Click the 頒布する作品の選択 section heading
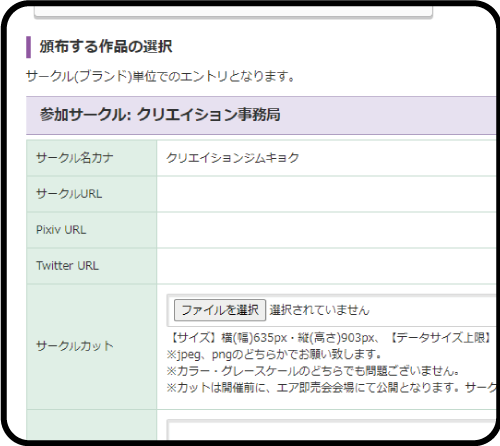 [x=106, y=47]
